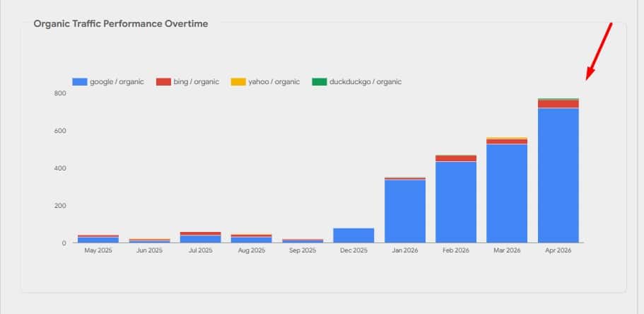Click the red bing segment of Mar 2026
The height and width of the screenshot is (314, 644).
pyautogui.click(x=507, y=141)
